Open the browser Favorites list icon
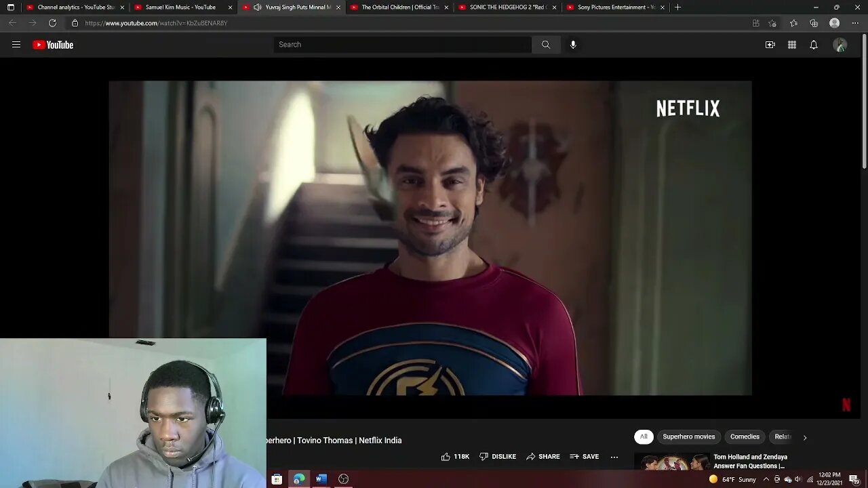Screen dimensions: 868x488 (x=793, y=23)
